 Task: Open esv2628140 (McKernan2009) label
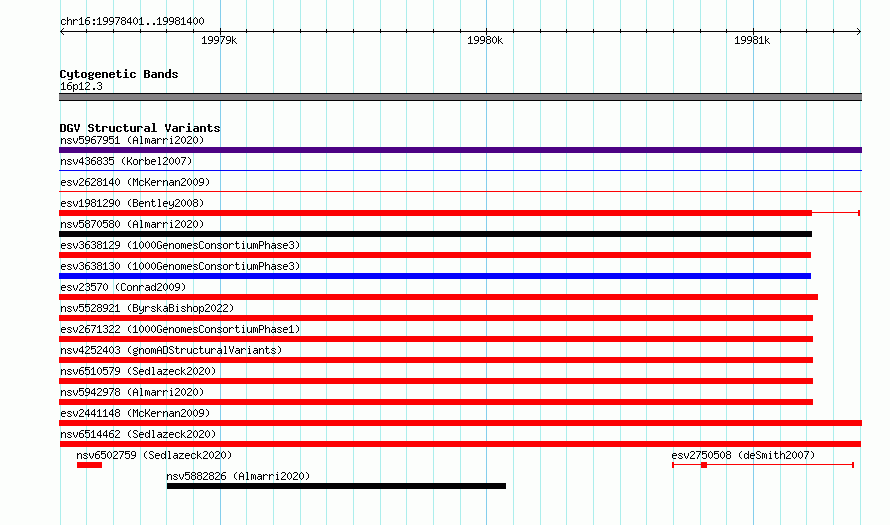[x=135, y=182]
